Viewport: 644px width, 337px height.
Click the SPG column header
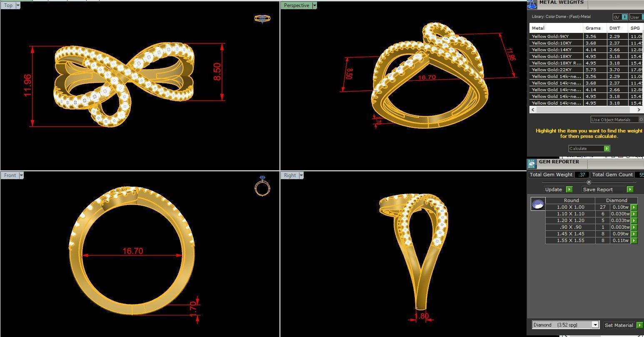(636, 28)
